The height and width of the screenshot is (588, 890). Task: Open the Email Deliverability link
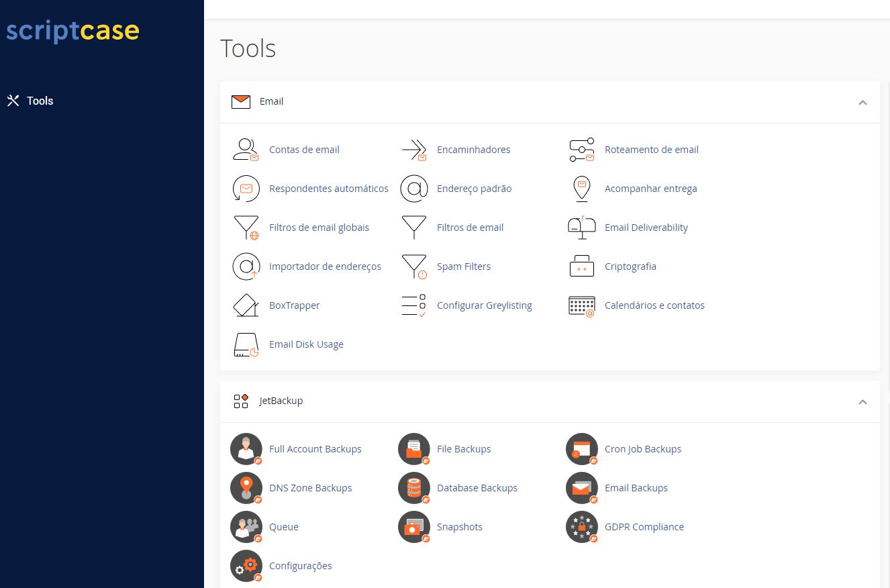click(x=646, y=228)
